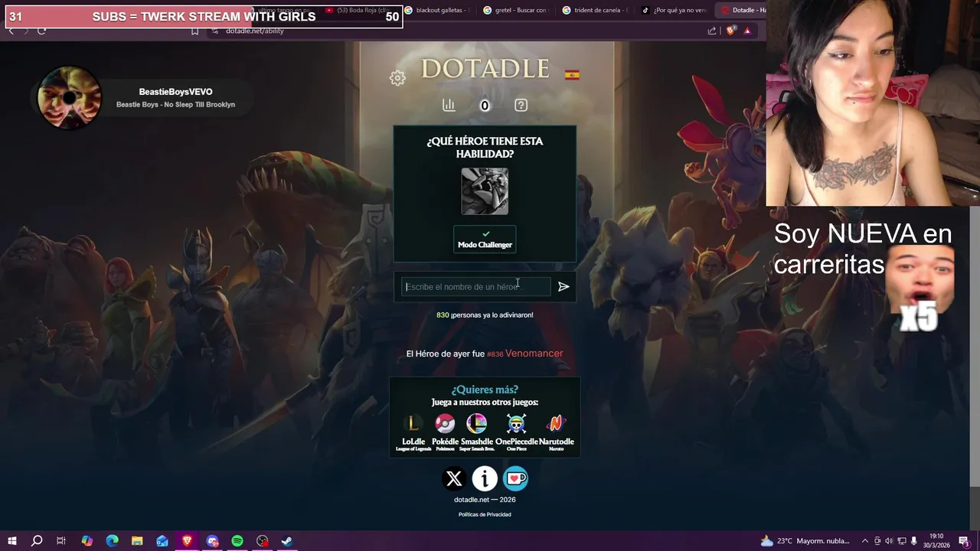Switch to the 'blackout galletas' browser tab

click(x=438, y=10)
